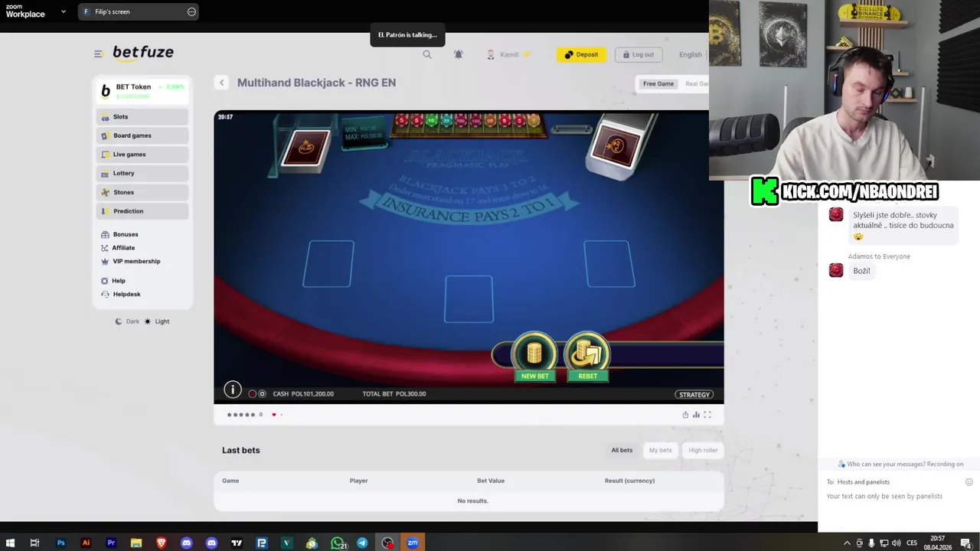Image resolution: width=980 pixels, height=551 pixels.
Task: Open BET Token balance card
Action: tap(142, 91)
